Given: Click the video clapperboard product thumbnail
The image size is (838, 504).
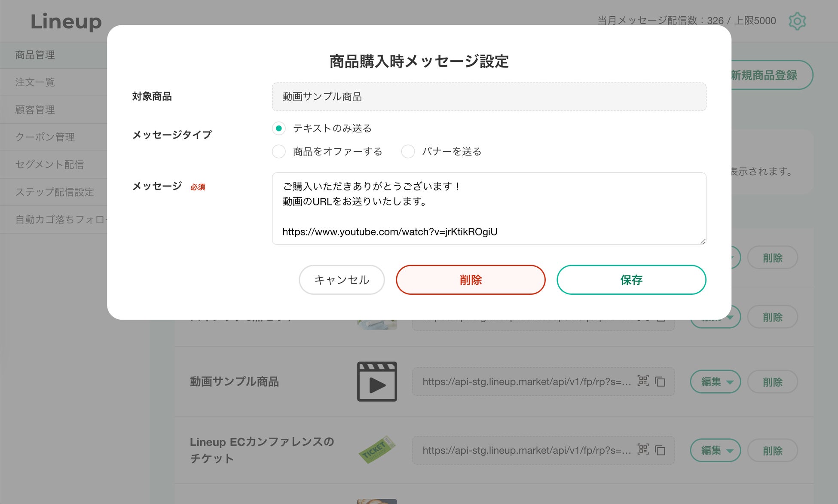Looking at the screenshot, I should (377, 382).
